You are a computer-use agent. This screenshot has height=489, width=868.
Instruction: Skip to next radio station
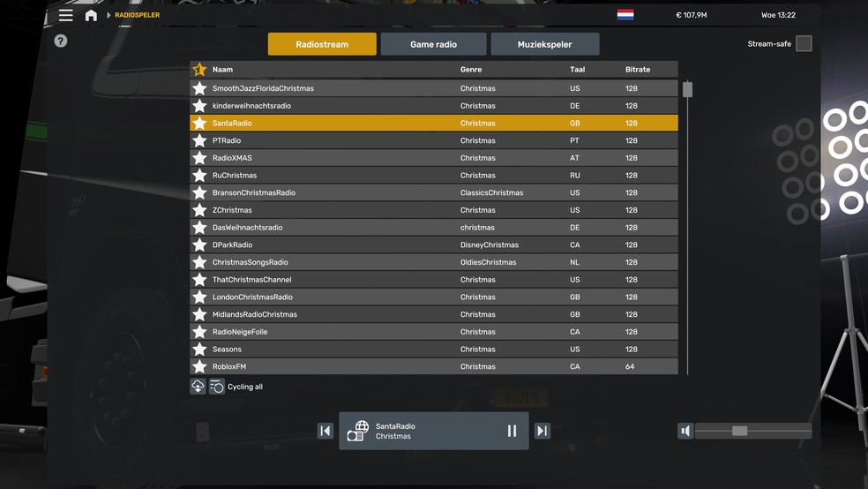[542, 431]
